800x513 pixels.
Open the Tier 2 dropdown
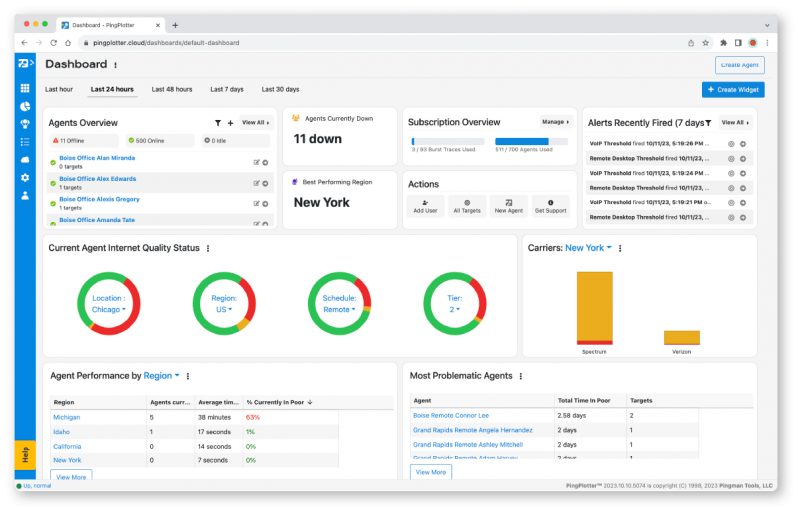click(455, 304)
